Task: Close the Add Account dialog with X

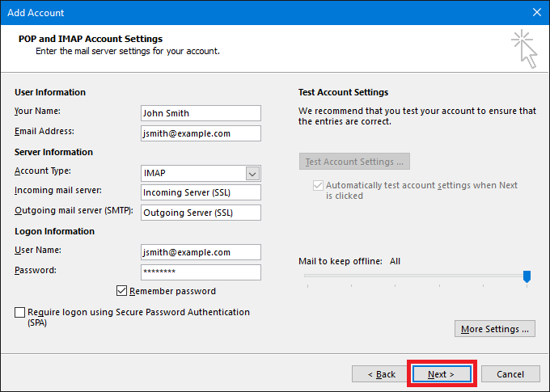Action: coord(536,12)
